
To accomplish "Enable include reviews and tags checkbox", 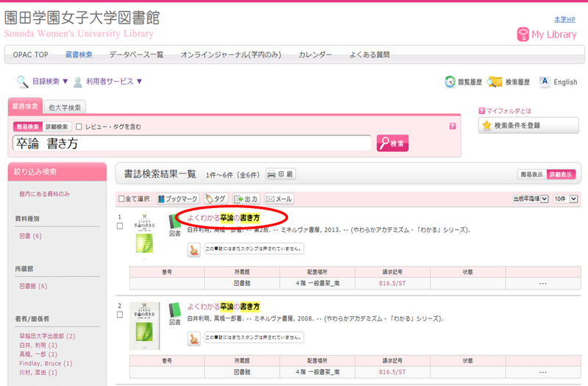I will (x=79, y=126).
